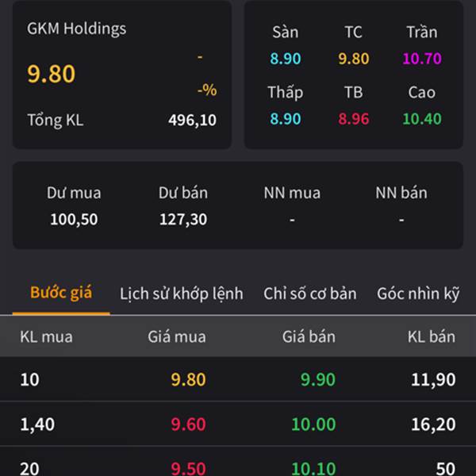Image resolution: width=476 pixels, height=476 pixels.
Task: Select bid price 9.80 in order book
Action: (188, 379)
